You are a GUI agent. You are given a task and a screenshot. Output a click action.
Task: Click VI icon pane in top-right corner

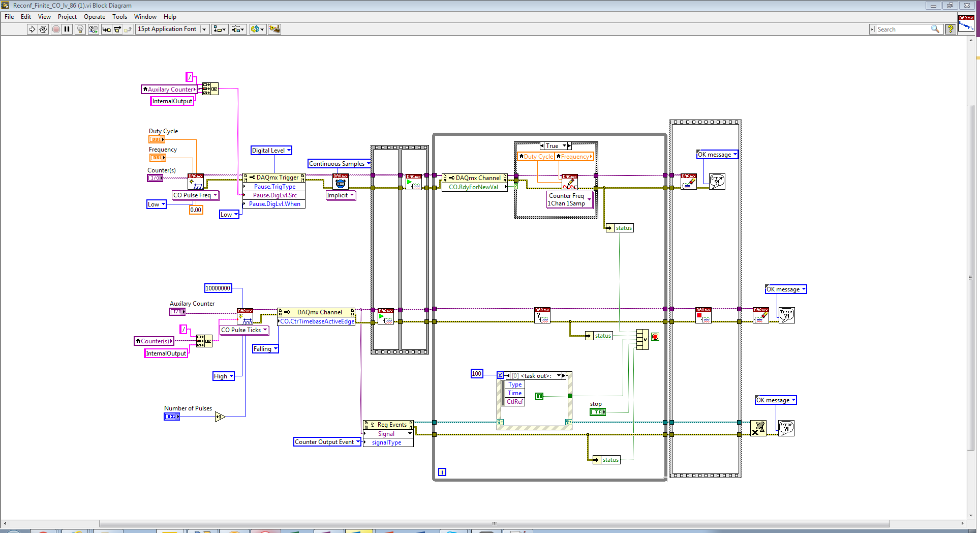(x=966, y=23)
